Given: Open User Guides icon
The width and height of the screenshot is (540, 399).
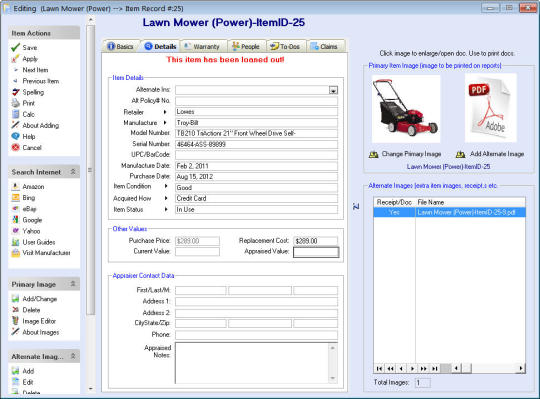Looking at the screenshot, I should 15,242.
